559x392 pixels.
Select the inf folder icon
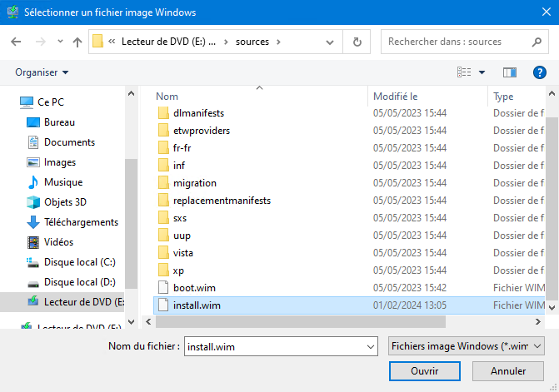tap(163, 165)
